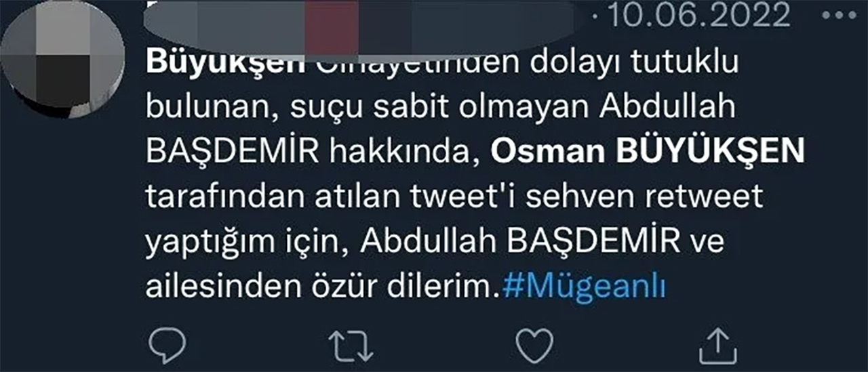Image resolution: width=868 pixels, height=372 pixels.
Task: Select the bold name Osman BÜYÜKŞEN
Action: (647, 152)
